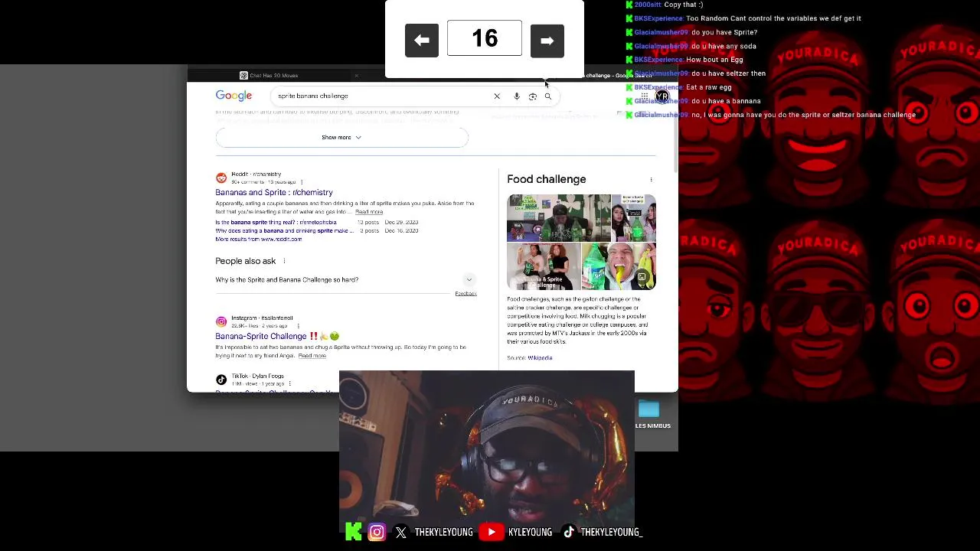Open the Wikipedia source link

[x=540, y=358]
